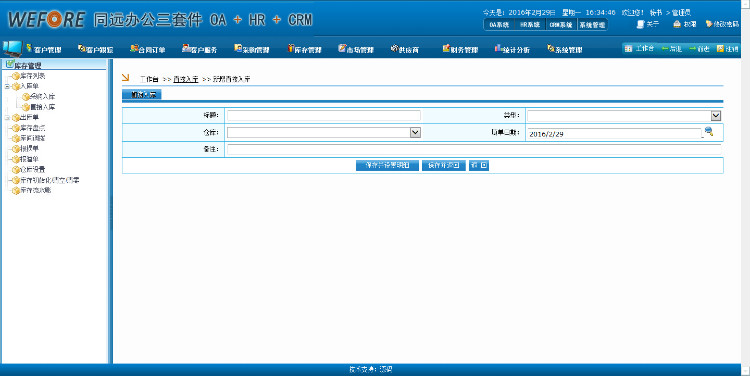750x376 pixels.
Task: Open the 财务管理 finance module
Action: click(460, 49)
